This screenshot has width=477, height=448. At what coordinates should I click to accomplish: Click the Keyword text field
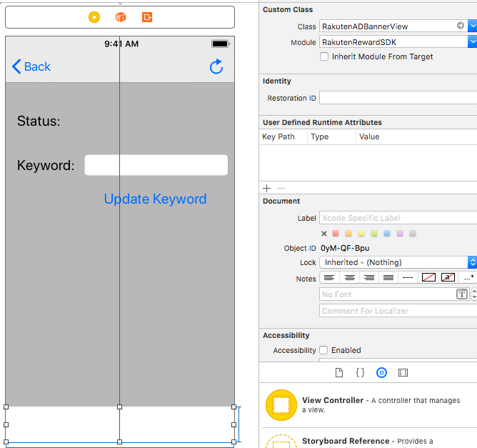tap(156, 165)
